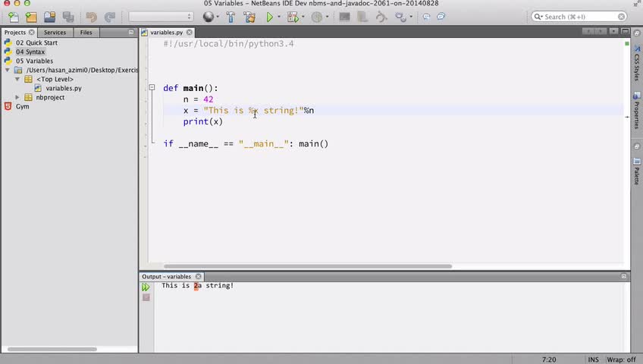643x364 pixels.
Task: Open the Run Project dropdown arrow
Action: point(279,17)
